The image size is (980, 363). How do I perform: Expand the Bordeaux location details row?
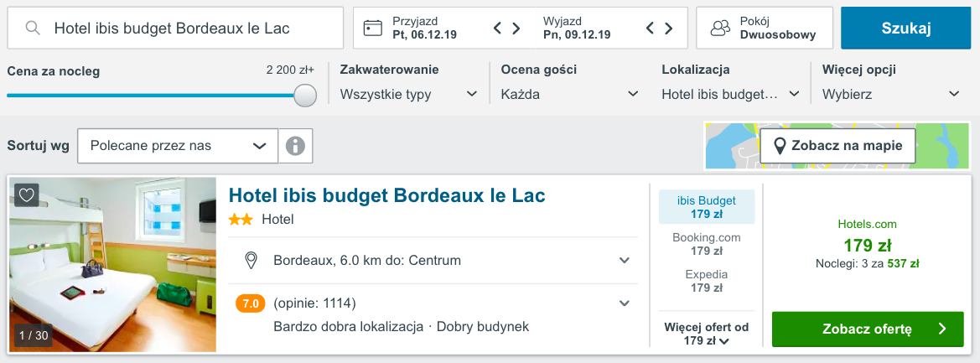coord(624,261)
